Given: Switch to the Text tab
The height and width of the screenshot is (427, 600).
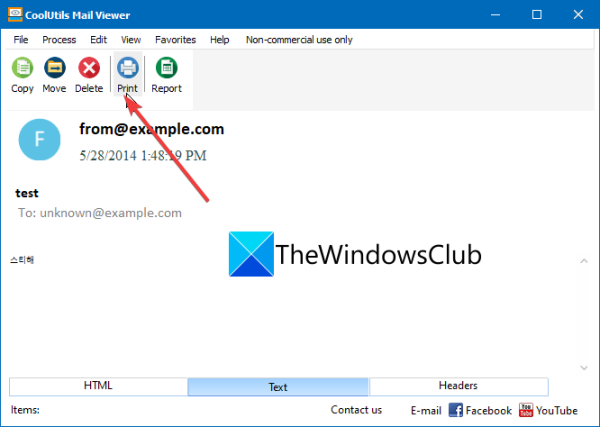Looking at the screenshot, I should 278,387.
